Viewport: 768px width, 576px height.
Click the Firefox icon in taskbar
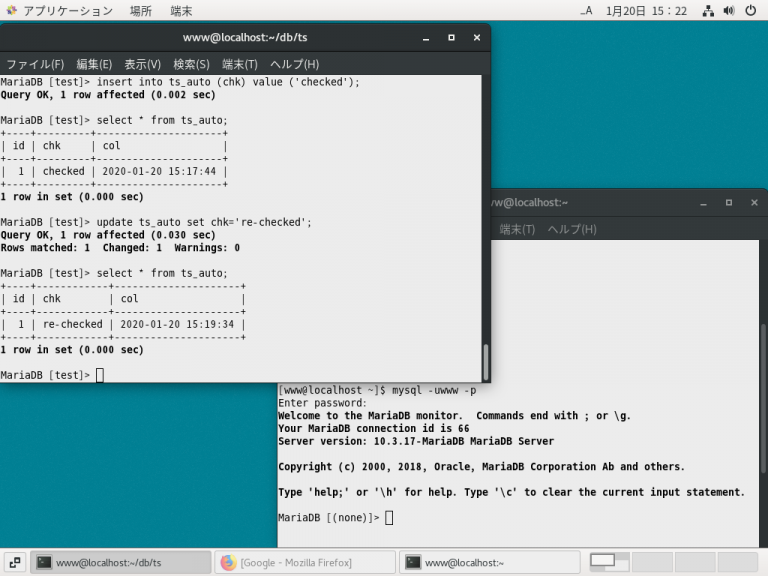(228, 562)
